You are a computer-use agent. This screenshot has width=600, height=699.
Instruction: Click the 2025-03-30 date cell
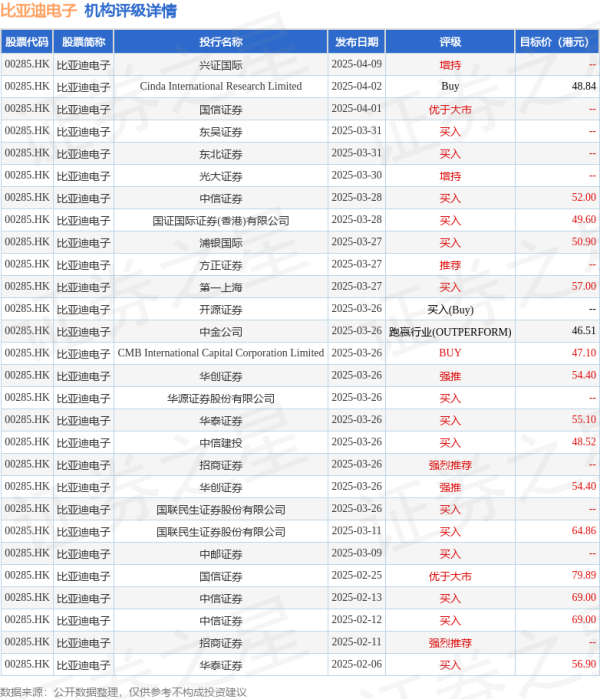tap(357, 175)
